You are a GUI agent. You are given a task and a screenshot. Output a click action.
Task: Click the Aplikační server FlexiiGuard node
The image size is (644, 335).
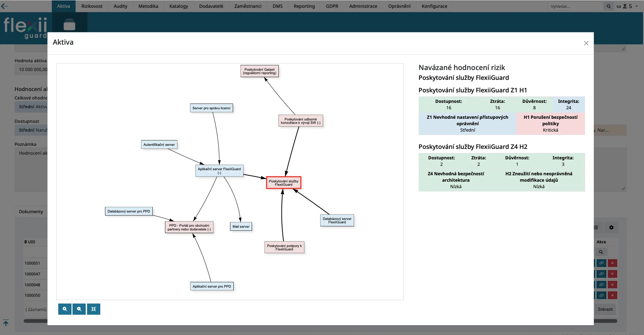(219, 171)
